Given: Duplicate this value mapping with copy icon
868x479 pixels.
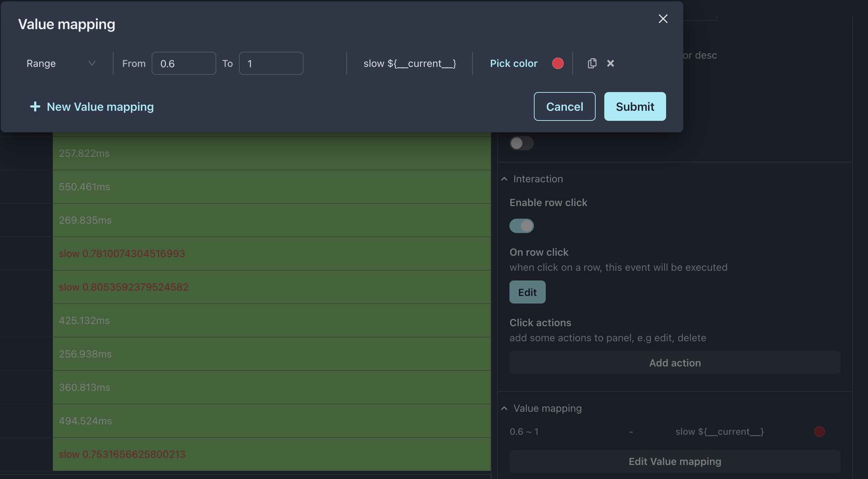Looking at the screenshot, I should point(592,63).
